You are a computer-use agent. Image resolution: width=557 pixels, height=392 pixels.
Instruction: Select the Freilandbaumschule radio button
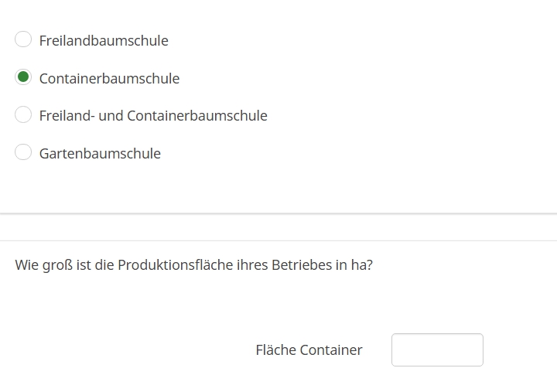pyautogui.click(x=23, y=39)
